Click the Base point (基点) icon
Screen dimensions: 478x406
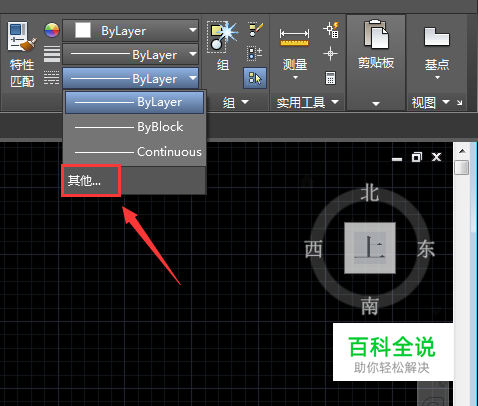437,37
